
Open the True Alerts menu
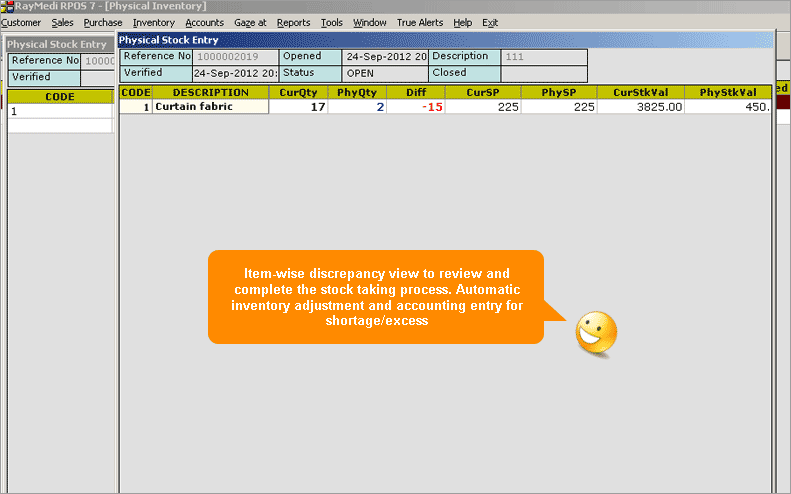point(419,22)
